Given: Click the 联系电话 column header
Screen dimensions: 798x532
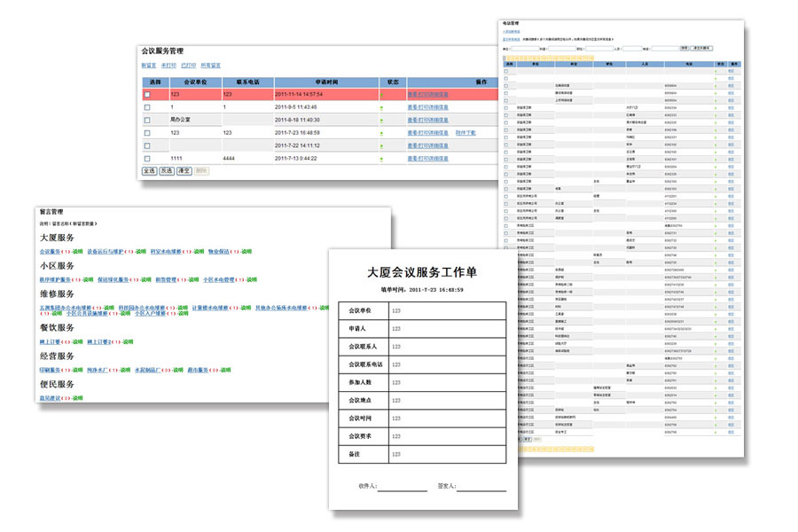Looking at the screenshot, I should pos(248,82).
